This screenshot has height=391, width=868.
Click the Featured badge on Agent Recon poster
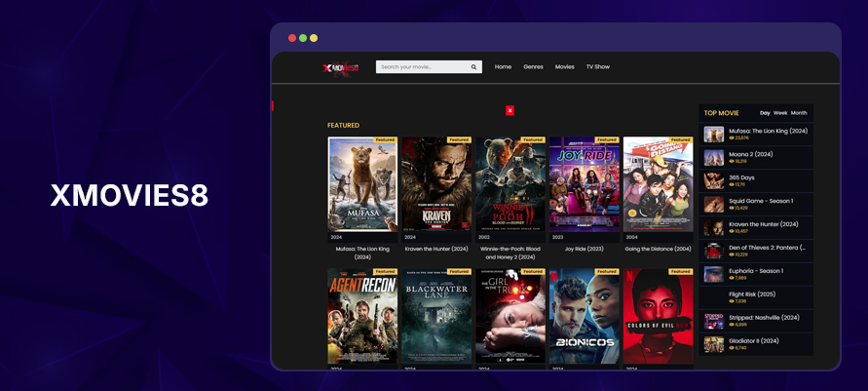[385, 272]
